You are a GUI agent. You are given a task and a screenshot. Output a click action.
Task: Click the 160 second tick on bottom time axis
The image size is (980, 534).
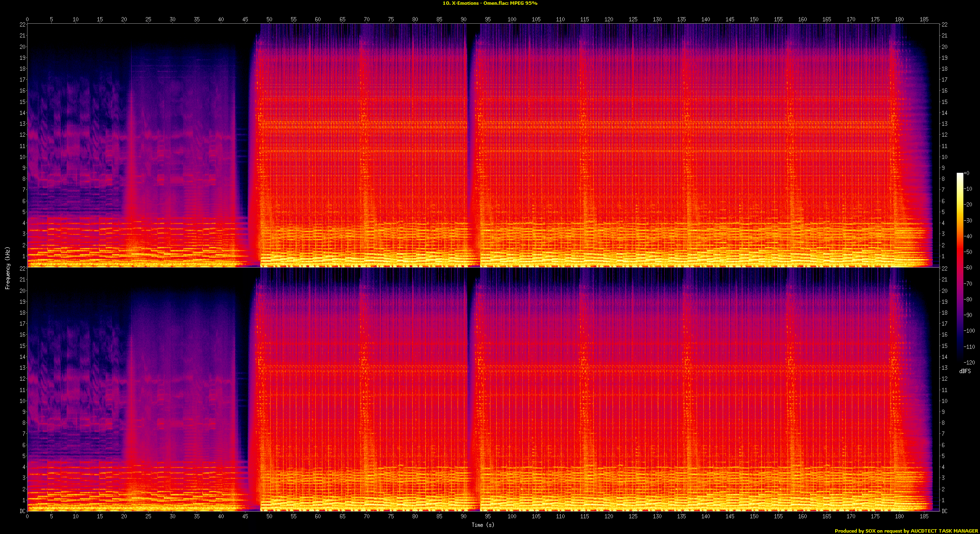coord(802,516)
